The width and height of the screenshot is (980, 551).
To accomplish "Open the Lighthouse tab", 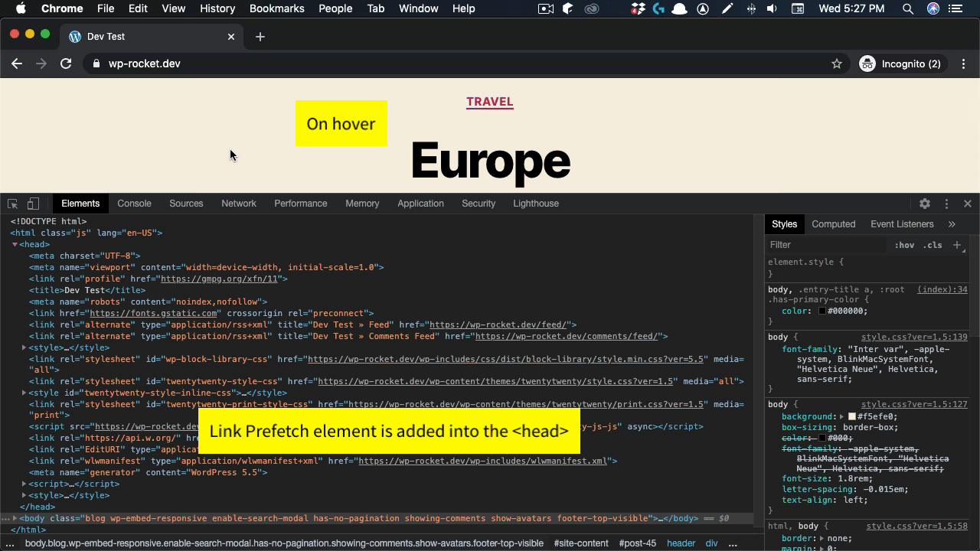I will coord(536,204).
